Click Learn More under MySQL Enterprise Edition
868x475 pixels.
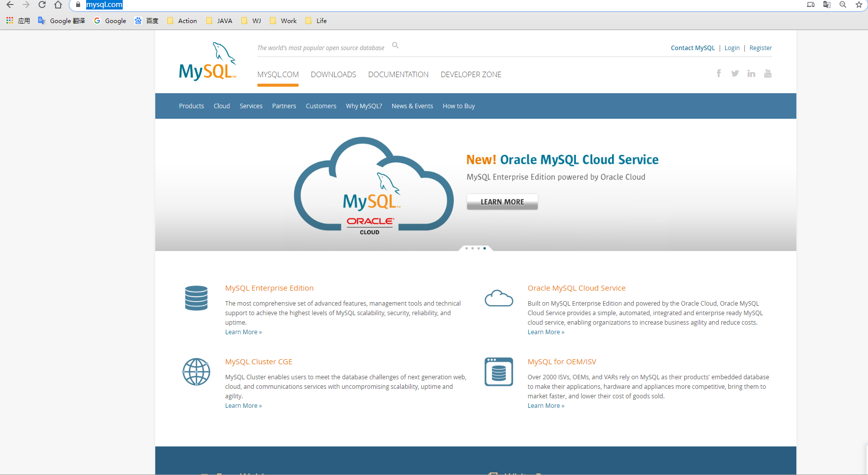coord(243,332)
